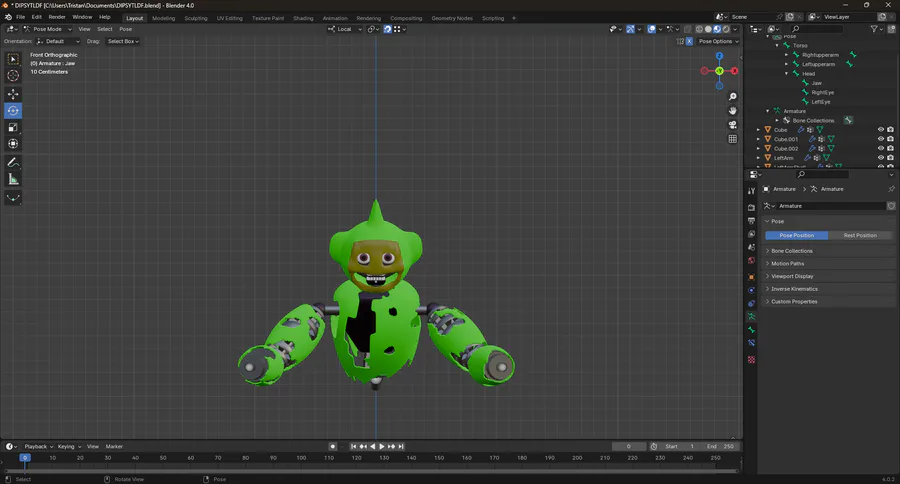The image size is (900, 484).
Task: Select the Select Box tool
Action: [13, 59]
